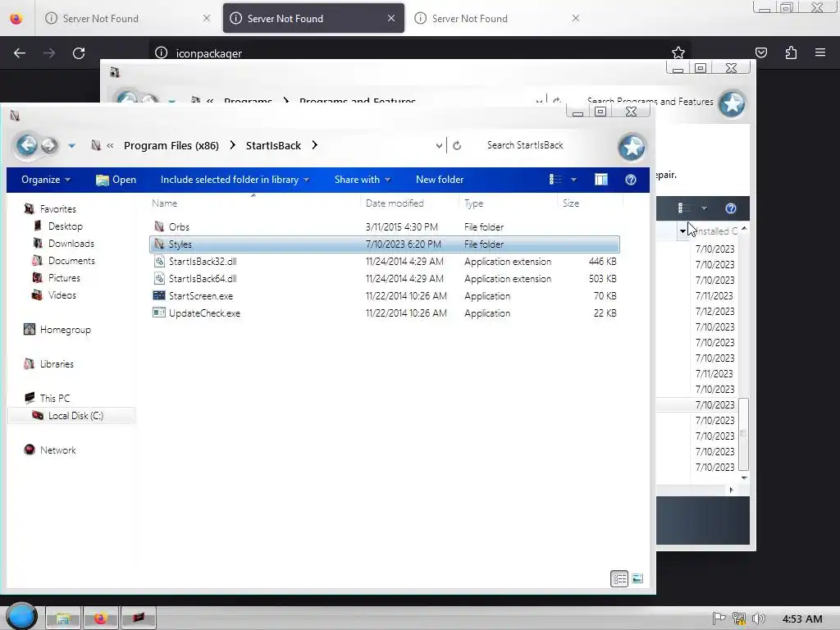Image resolution: width=840 pixels, height=630 pixels.
Task: Sort by Size column header
Action: (x=590, y=203)
